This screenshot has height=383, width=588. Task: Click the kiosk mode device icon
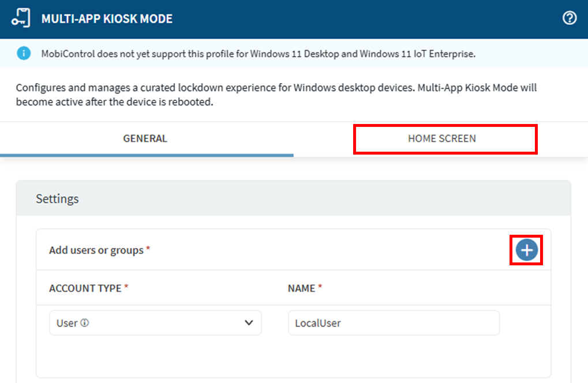[21, 18]
